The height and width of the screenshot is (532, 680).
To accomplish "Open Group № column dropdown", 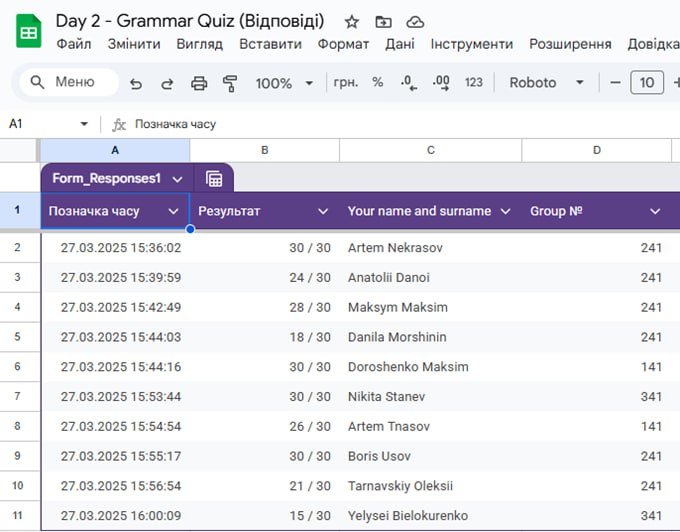I will 655,212.
